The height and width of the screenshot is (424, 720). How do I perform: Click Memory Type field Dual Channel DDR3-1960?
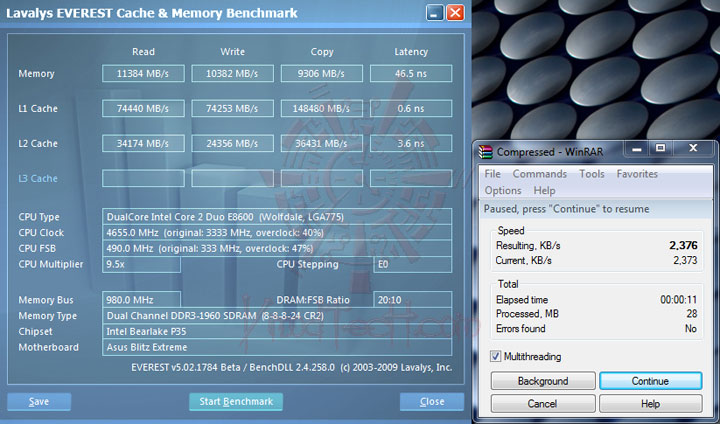tap(277, 316)
